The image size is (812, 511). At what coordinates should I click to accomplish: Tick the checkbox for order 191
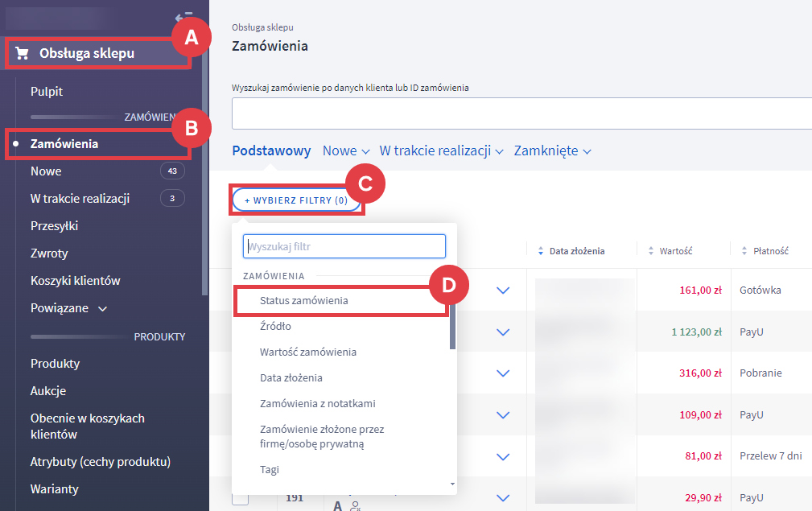(240, 499)
